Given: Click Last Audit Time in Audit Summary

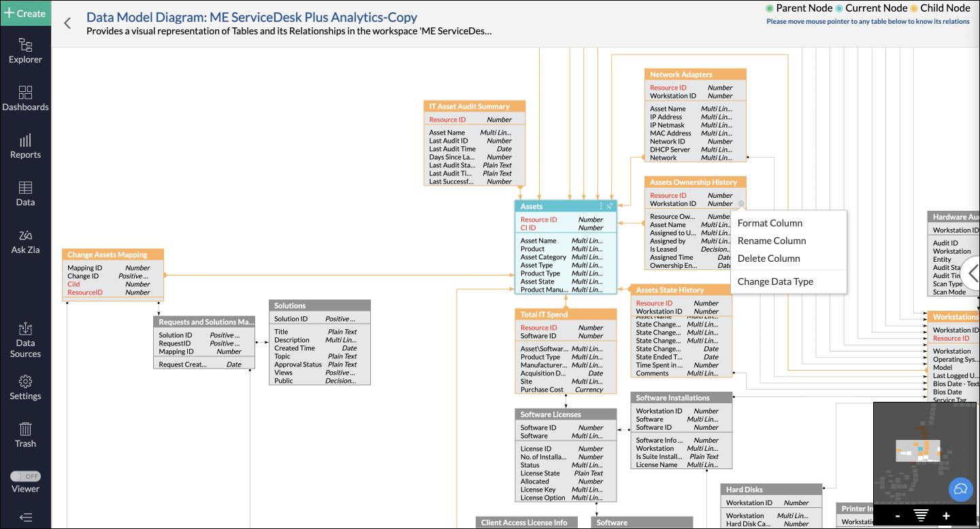Looking at the screenshot, I should point(475,149).
